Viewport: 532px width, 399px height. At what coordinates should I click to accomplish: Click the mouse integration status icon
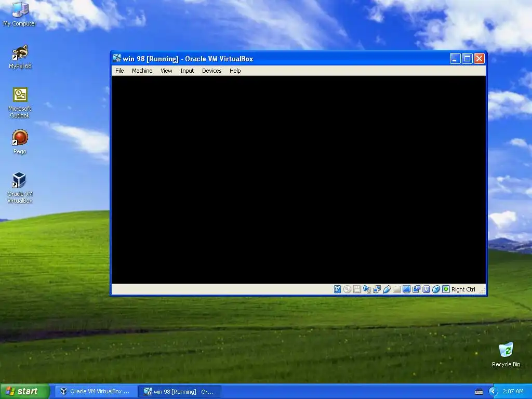tap(436, 289)
